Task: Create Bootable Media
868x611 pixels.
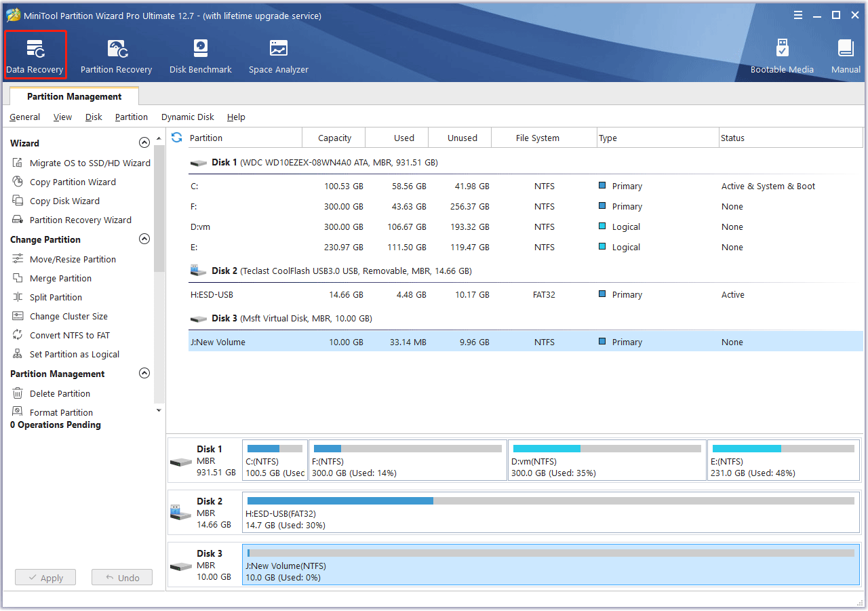Action: coord(782,56)
